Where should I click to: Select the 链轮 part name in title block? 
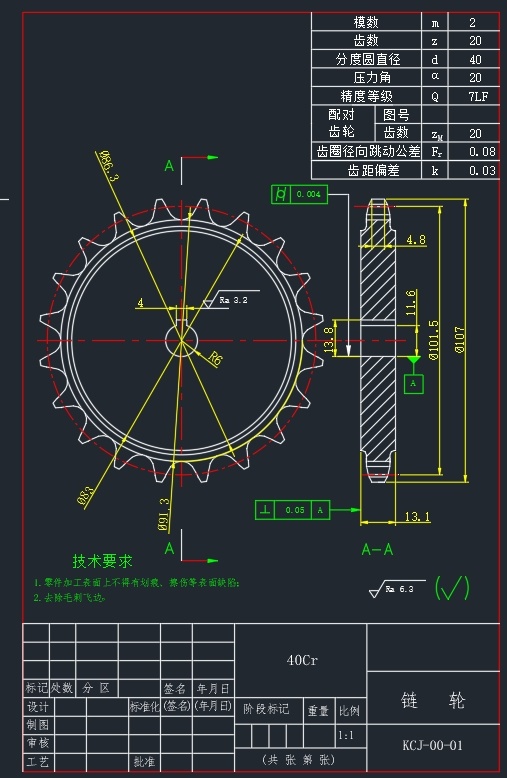433,701
